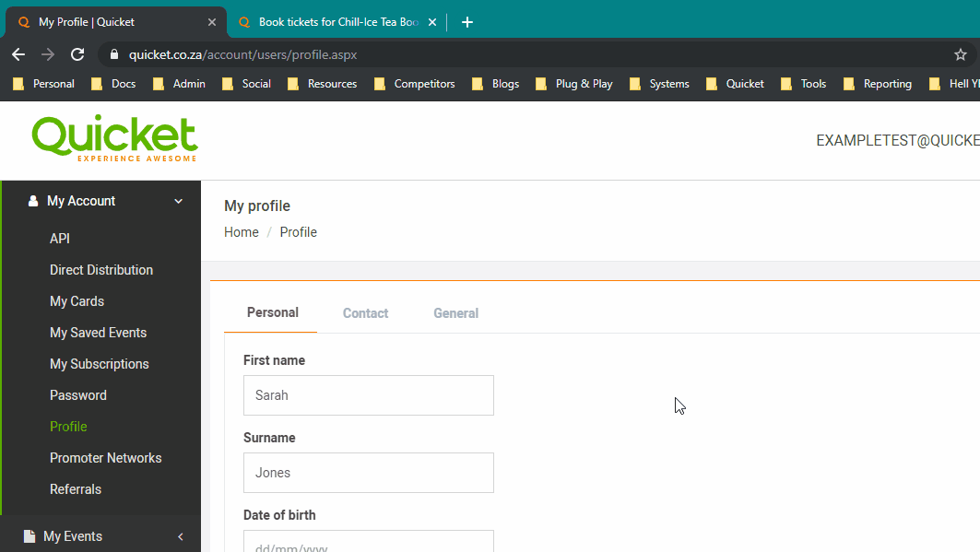
Task: Open the Systems bookmarks folder
Action: coord(659,84)
